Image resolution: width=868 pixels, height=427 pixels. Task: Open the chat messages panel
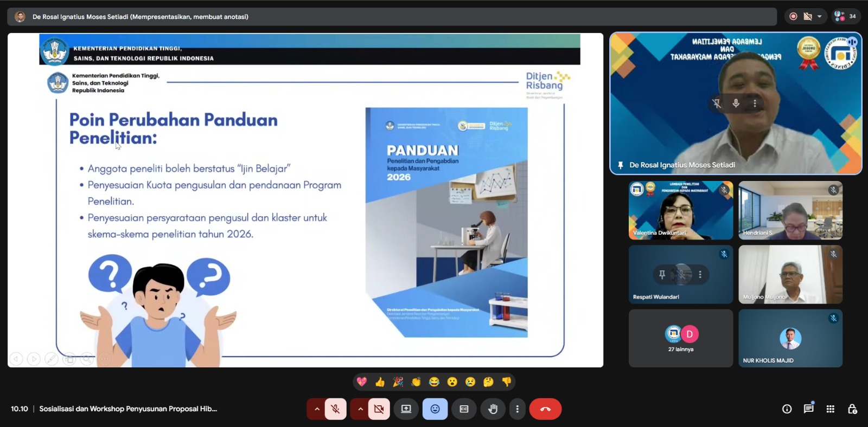808,409
